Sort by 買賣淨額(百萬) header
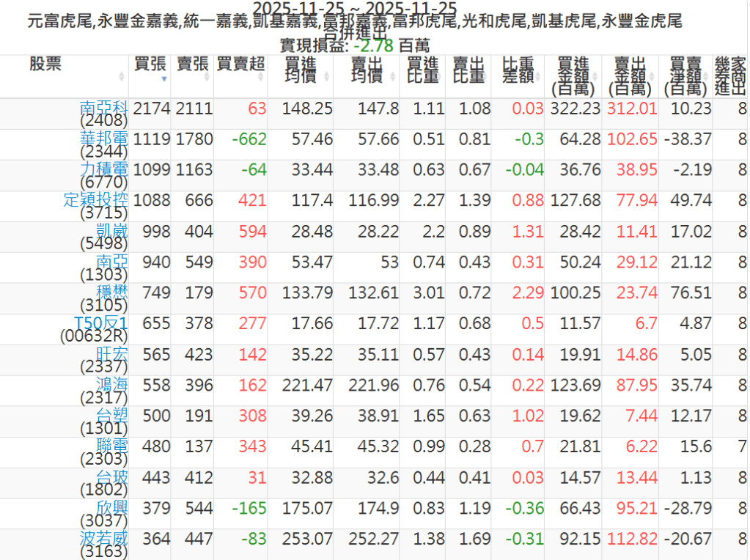The image size is (750, 560). [x=685, y=75]
